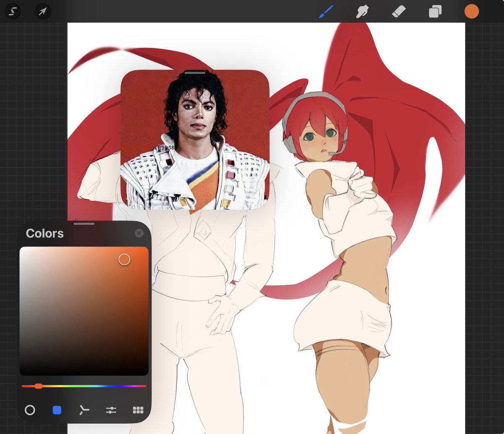Viewport: 504px width, 434px height.
Task: Activate the Transform arrow tool
Action: pyautogui.click(x=42, y=11)
